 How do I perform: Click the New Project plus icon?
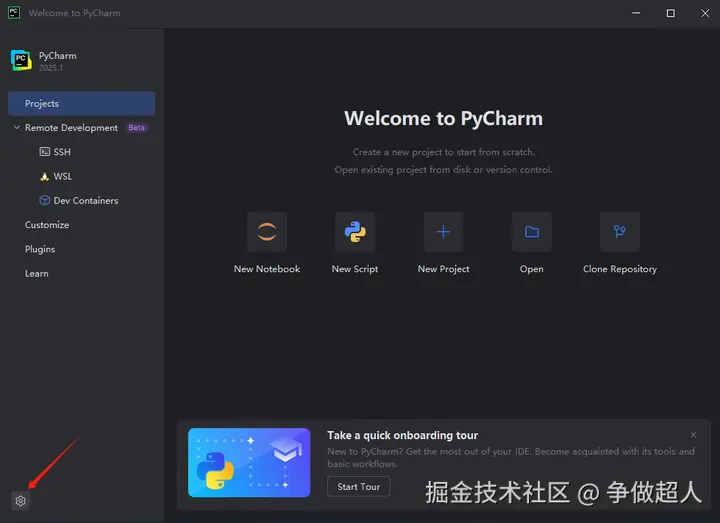pyautogui.click(x=443, y=232)
